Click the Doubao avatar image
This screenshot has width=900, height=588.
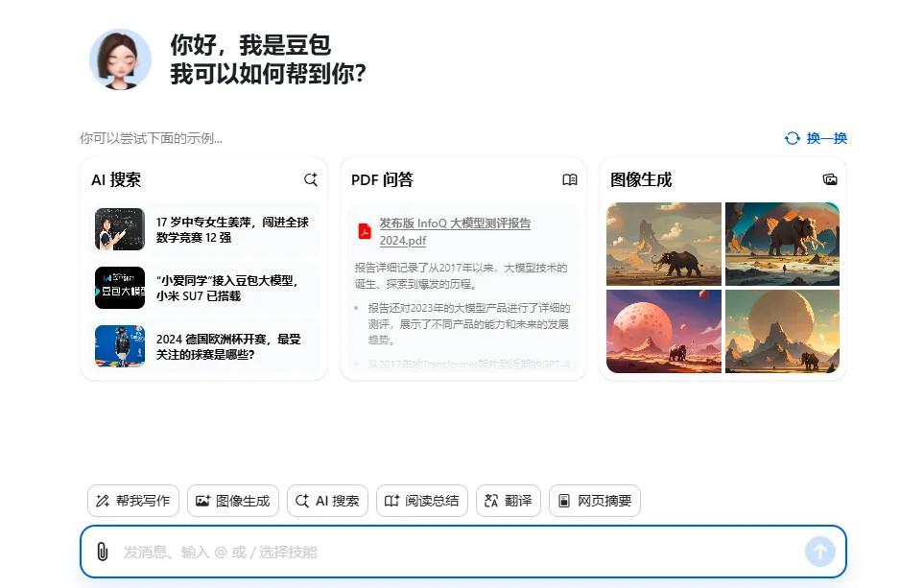click(121, 59)
